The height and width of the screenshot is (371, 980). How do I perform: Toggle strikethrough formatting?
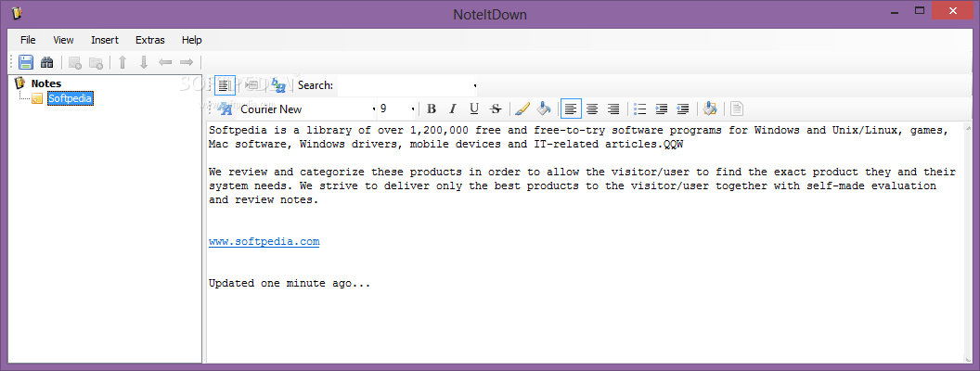tap(496, 109)
